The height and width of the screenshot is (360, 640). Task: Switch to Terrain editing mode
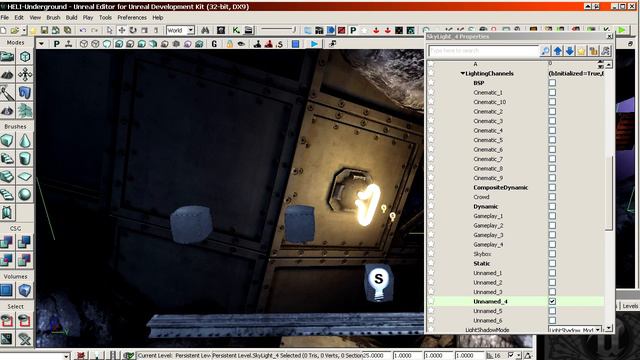pos(7,74)
